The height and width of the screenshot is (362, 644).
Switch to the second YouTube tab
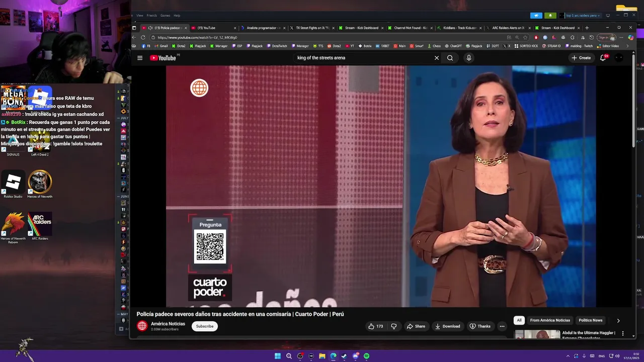pyautogui.click(x=214, y=28)
